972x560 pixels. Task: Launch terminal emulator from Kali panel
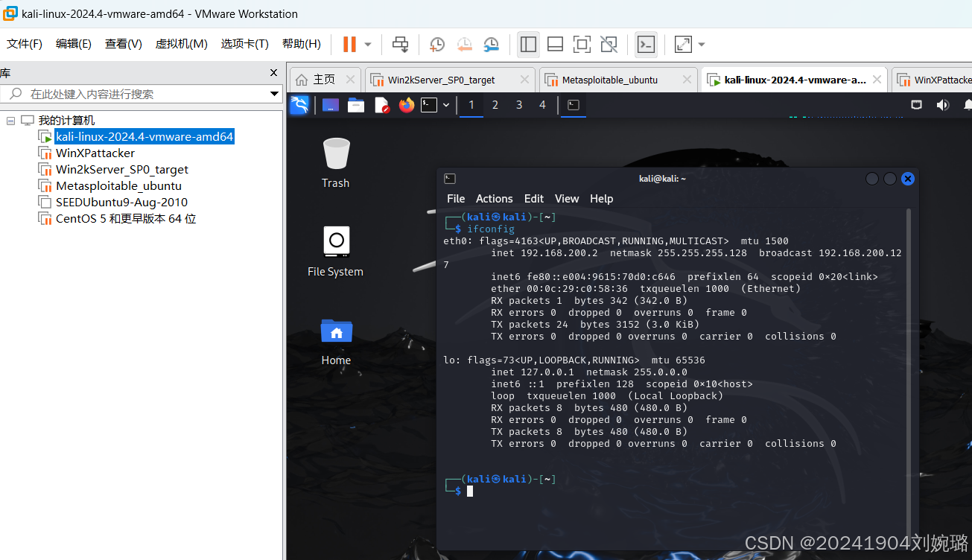[x=429, y=105]
